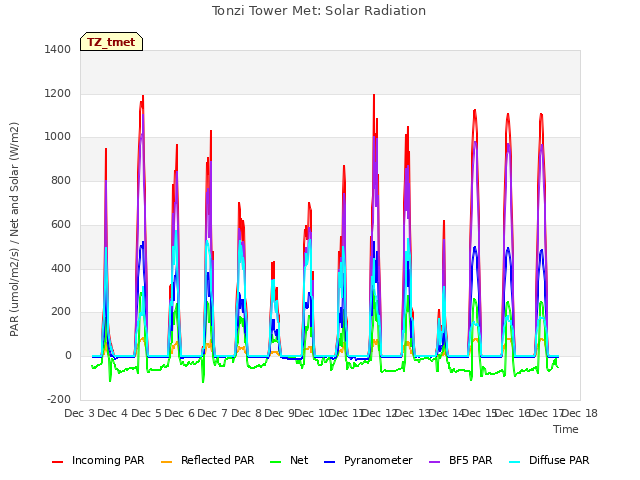Click the Dec 8 x-axis tick label
The width and height of the screenshot is (640, 480).
pos(246,413)
